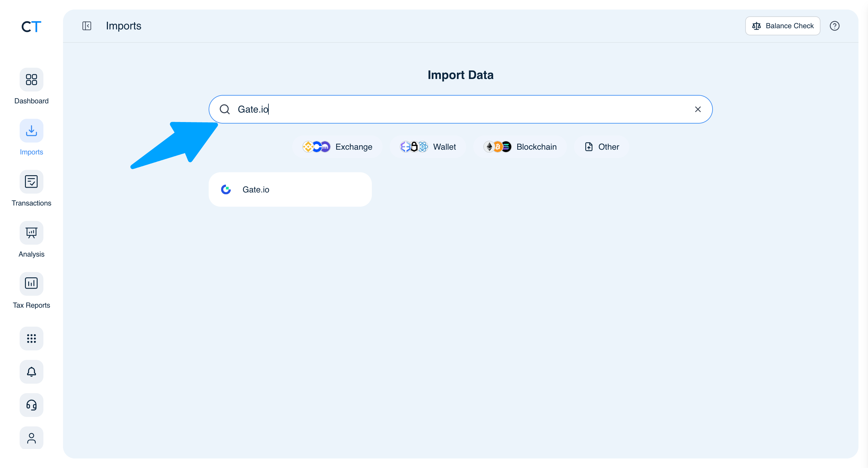Filter by Other category
The image size is (868, 468).
pos(602,147)
